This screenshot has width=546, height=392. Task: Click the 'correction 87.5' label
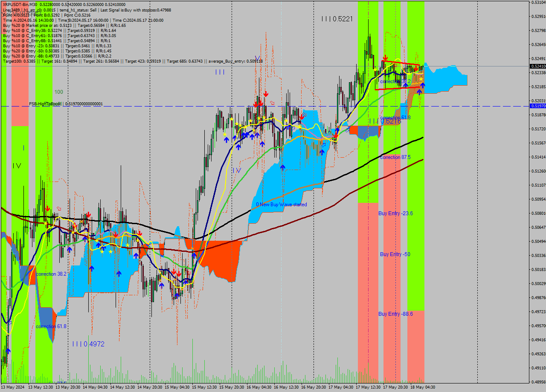(395, 157)
